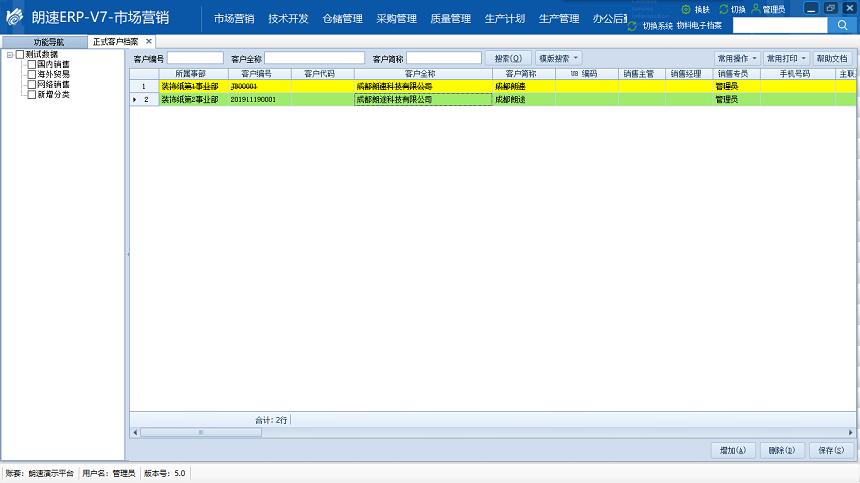Enable the 网络销售 checkbox
Image resolution: width=860 pixels, height=483 pixels.
pyautogui.click(x=32, y=84)
